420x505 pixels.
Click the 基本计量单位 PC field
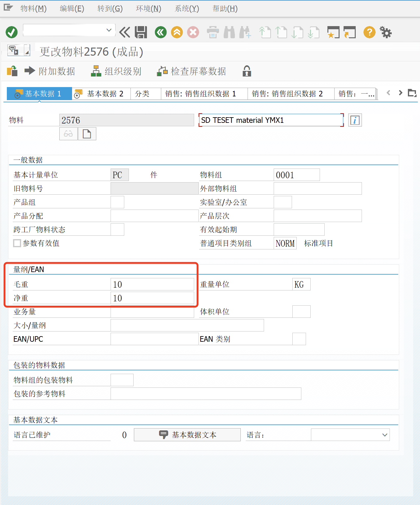pyautogui.click(x=120, y=175)
